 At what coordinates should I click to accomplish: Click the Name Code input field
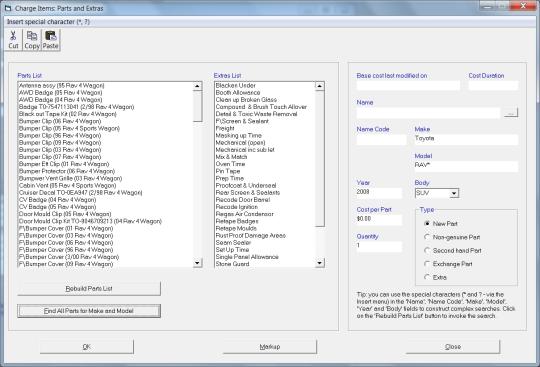point(381,139)
